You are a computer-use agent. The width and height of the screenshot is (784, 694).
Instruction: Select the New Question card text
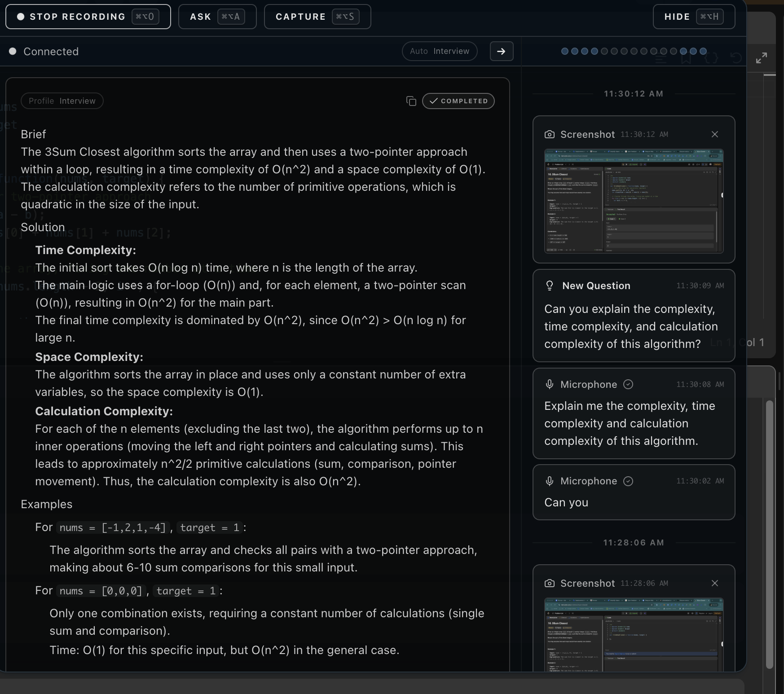point(631,326)
